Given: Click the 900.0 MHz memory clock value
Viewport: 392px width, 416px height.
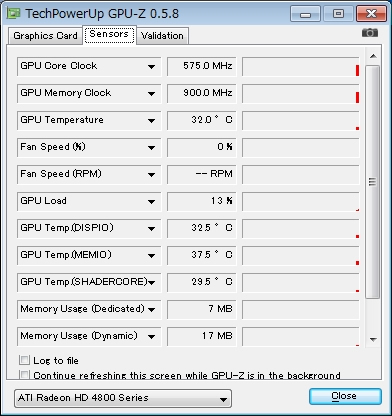Looking at the screenshot, I should tap(202, 93).
